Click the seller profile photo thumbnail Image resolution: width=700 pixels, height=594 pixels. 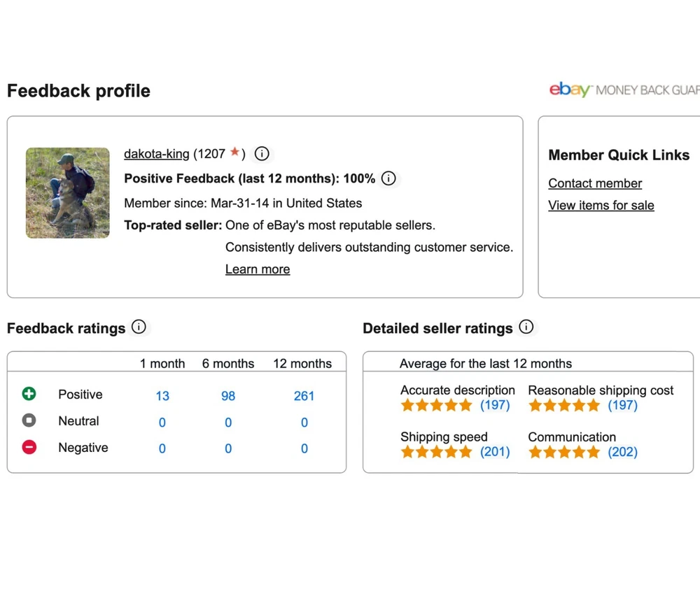(x=68, y=192)
